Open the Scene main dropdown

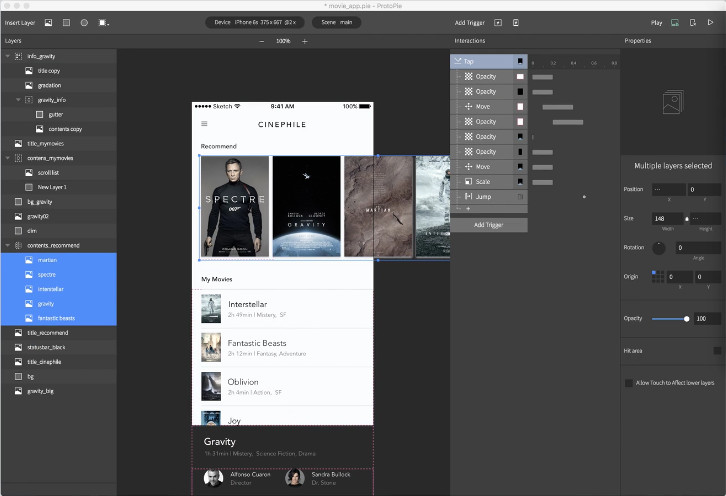(x=337, y=22)
